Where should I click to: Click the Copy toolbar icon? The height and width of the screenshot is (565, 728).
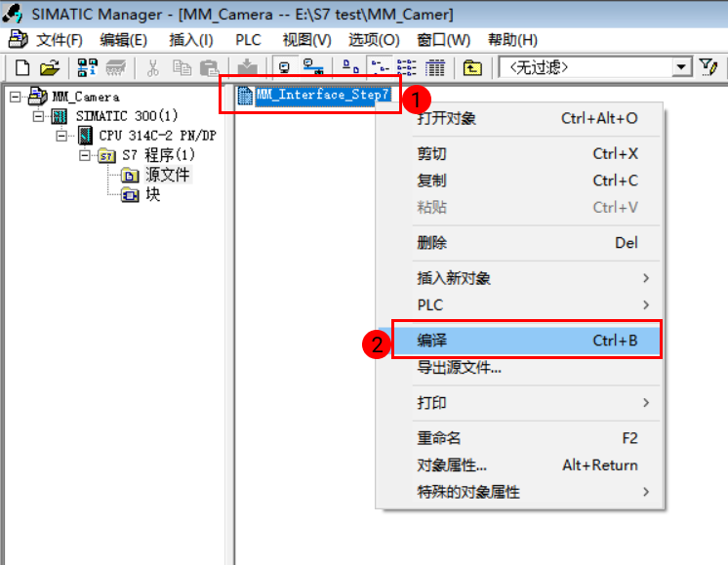pyautogui.click(x=182, y=67)
